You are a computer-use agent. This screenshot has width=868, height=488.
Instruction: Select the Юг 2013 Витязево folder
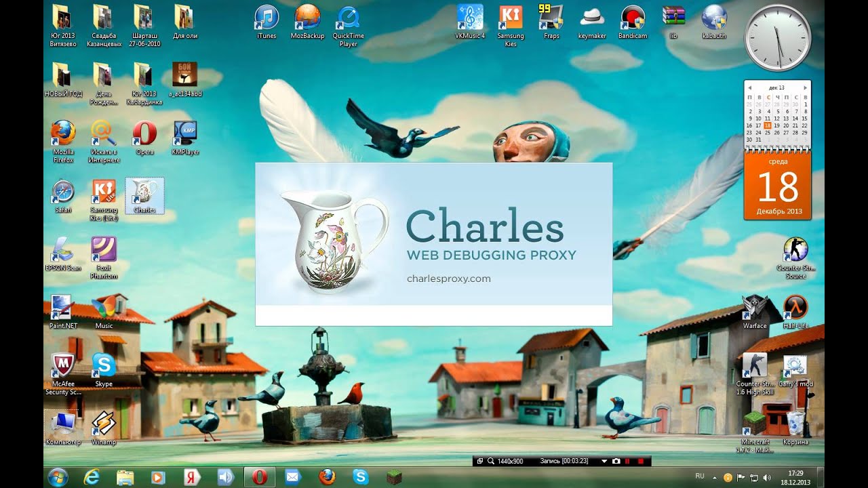63,26
